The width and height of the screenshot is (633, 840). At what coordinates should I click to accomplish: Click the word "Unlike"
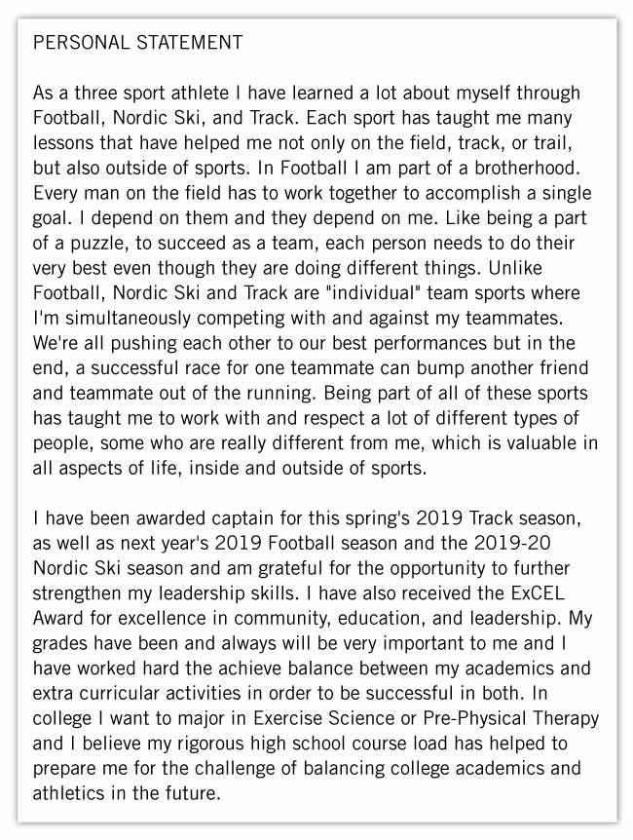550,267
